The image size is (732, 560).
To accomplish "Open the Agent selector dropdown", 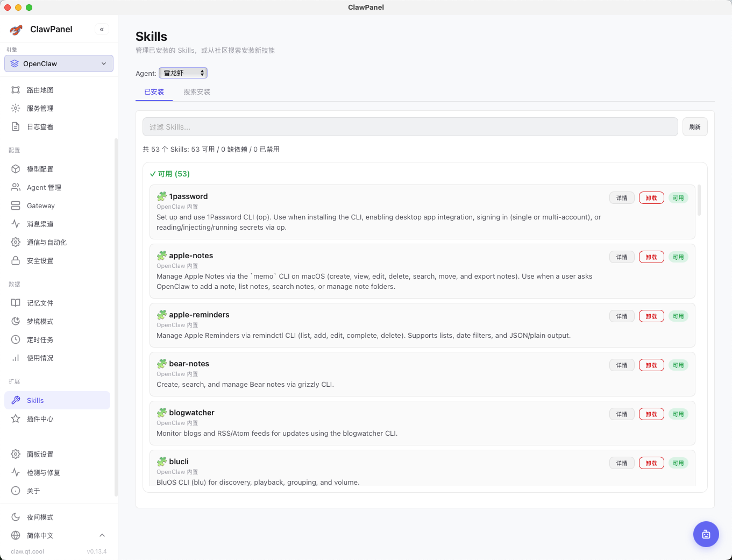I will pyautogui.click(x=183, y=73).
